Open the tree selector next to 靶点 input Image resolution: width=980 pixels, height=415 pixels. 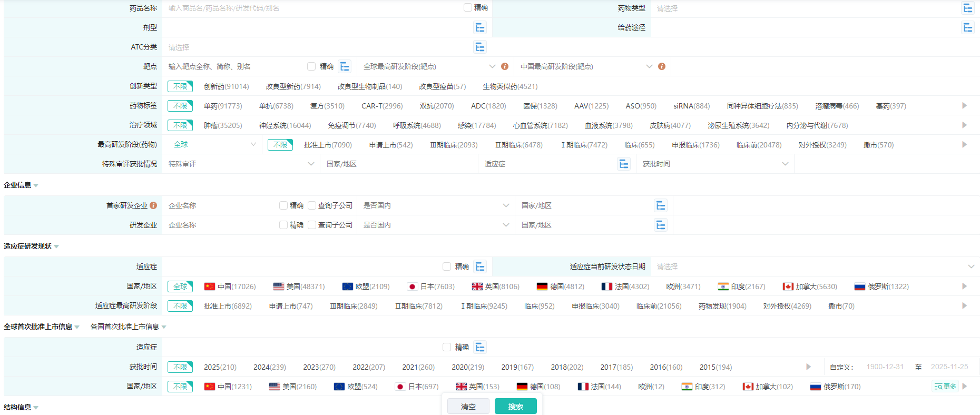tap(345, 66)
